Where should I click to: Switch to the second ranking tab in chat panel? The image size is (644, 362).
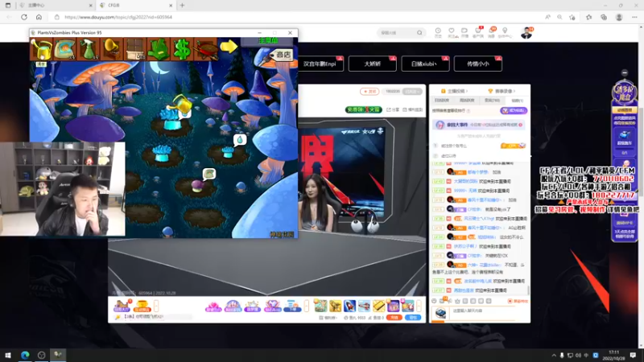[x=467, y=100]
